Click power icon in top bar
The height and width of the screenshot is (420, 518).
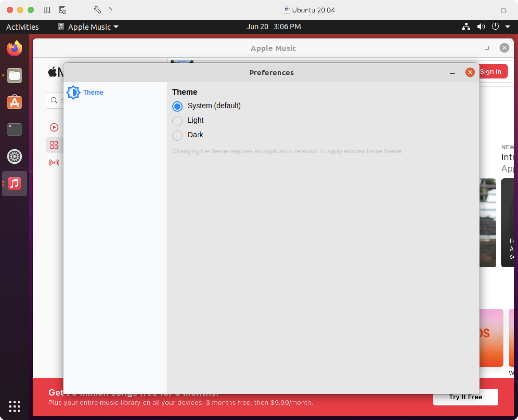click(495, 27)
